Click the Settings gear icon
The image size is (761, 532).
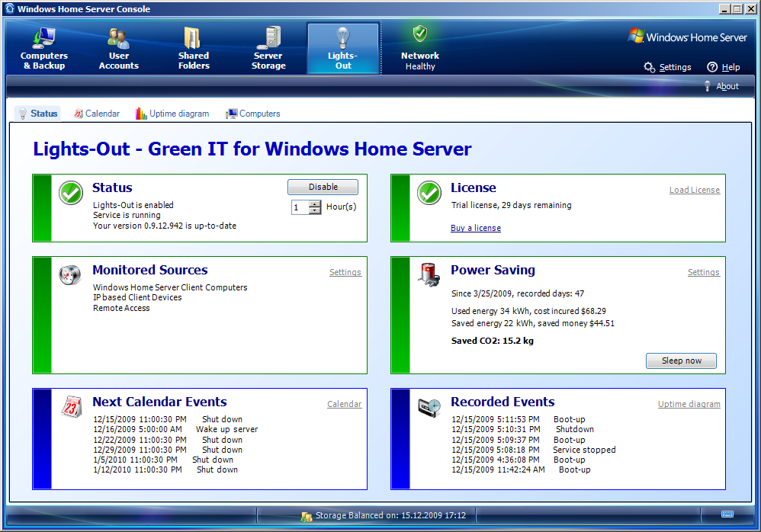[650, 67]
